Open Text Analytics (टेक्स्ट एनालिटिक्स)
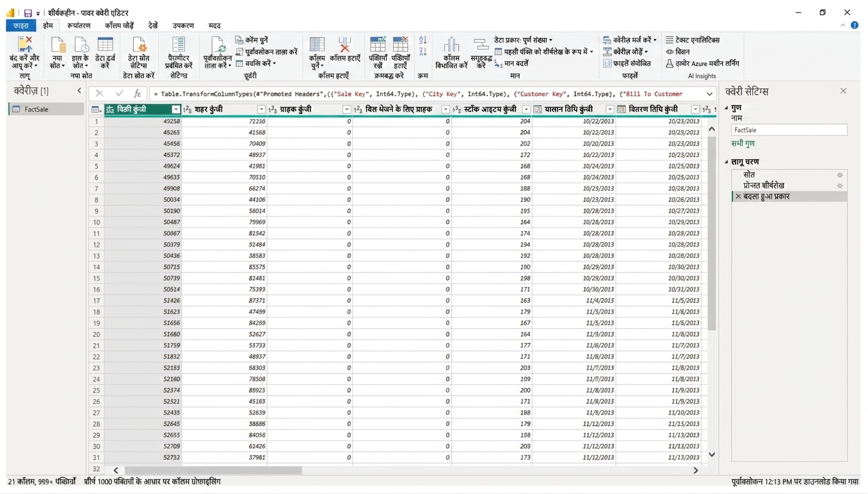The image size is (868, 494). pyautogui.click(x=692, y=40)
